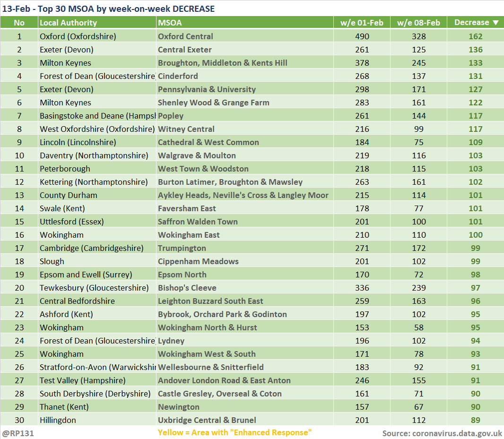
Task: Select the Oxford (Oxfordshire) authority cell
Action: 97,36
